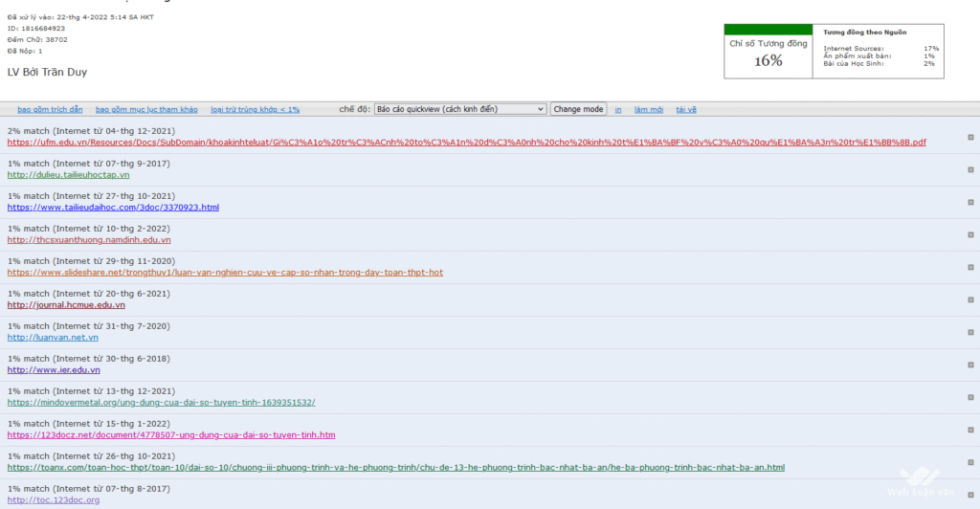980x509 pixels.
Task: Click the square icon beside tailieudaihoc.com match
Action: 970,202
